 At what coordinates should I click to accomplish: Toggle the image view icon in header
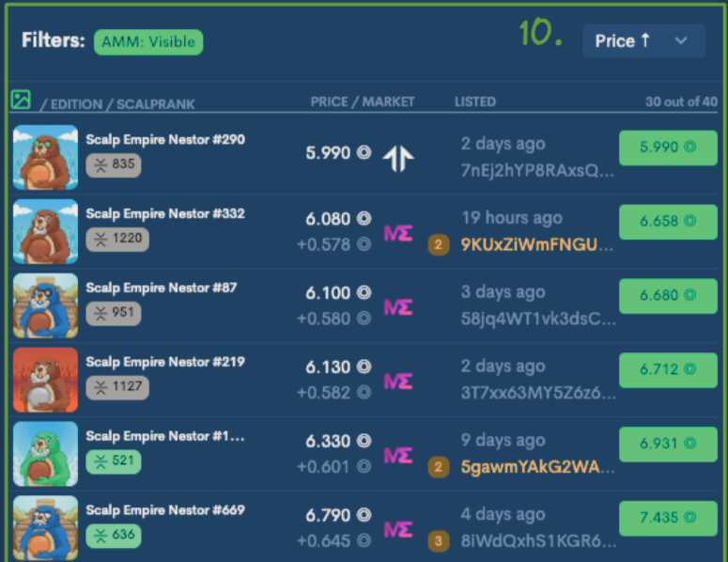(21, 100)
